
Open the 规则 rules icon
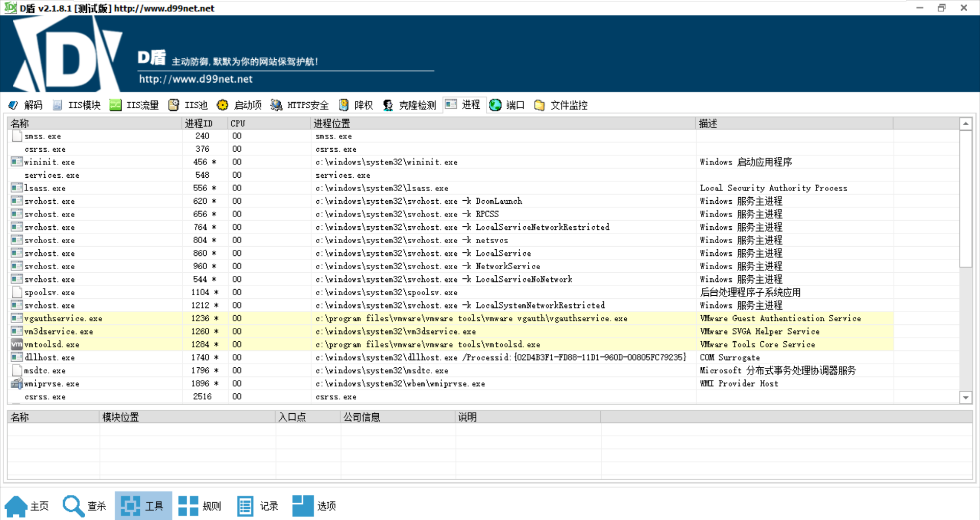click(x=188, y=506)
